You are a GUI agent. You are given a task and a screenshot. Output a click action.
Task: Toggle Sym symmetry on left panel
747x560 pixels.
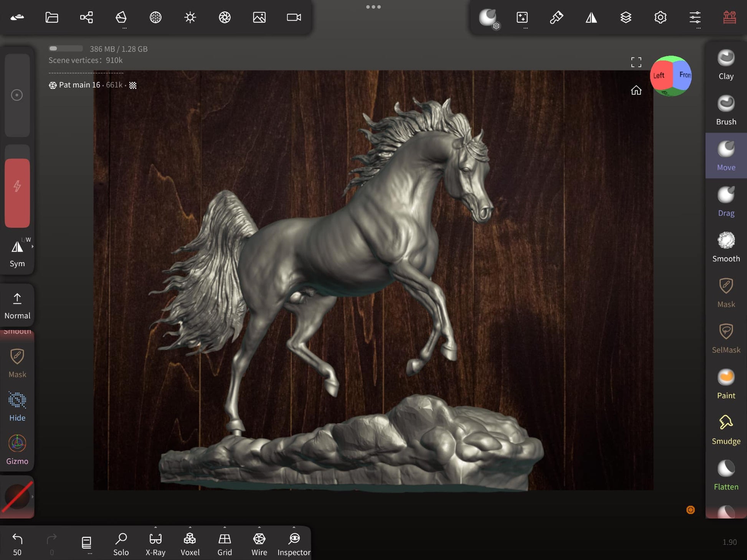point(17,252)
